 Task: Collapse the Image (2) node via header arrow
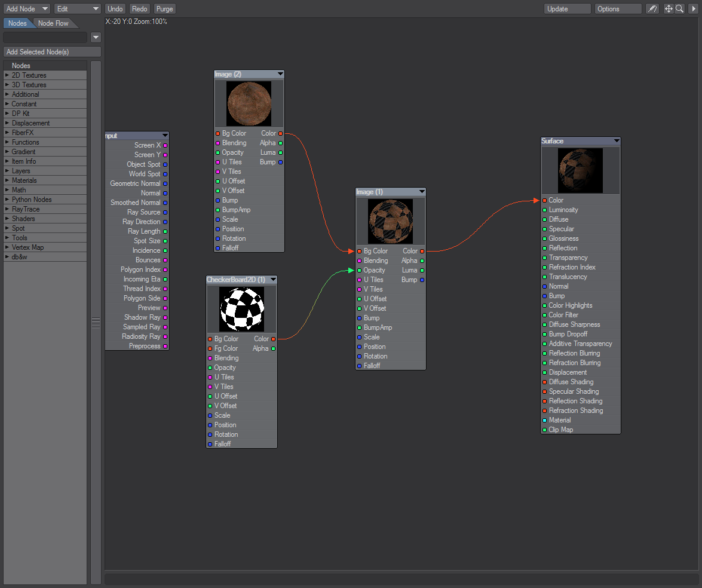(x=280, y=74)
